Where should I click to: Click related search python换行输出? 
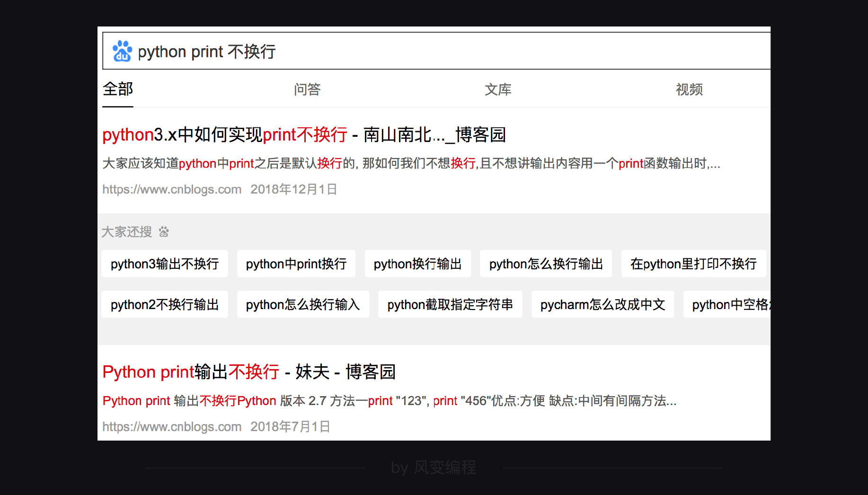pyautogui.click(x=418, y=264)
